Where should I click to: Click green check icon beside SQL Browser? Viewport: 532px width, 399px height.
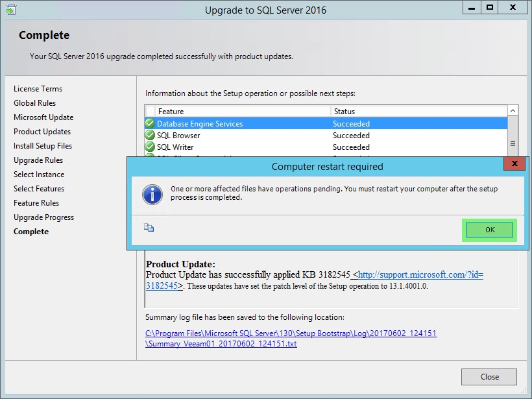150,136
